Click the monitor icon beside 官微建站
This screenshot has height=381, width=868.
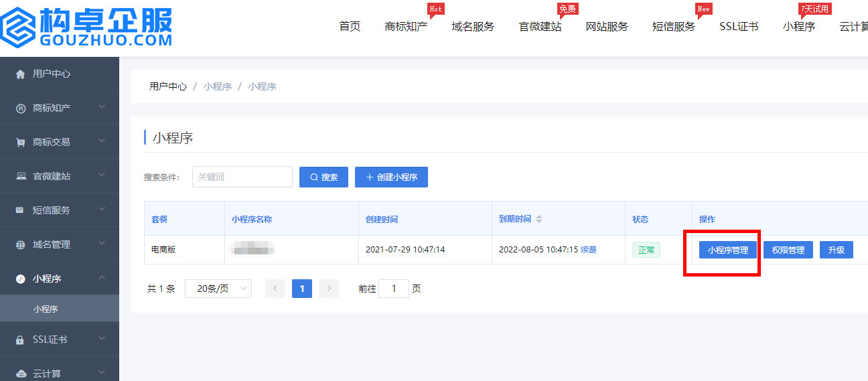pos(20,176)
